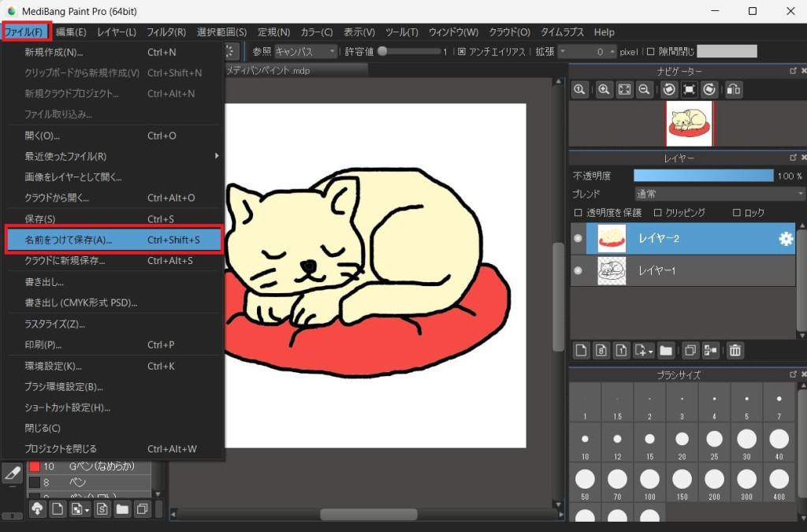Create a new layer folder

click(666, 351)
